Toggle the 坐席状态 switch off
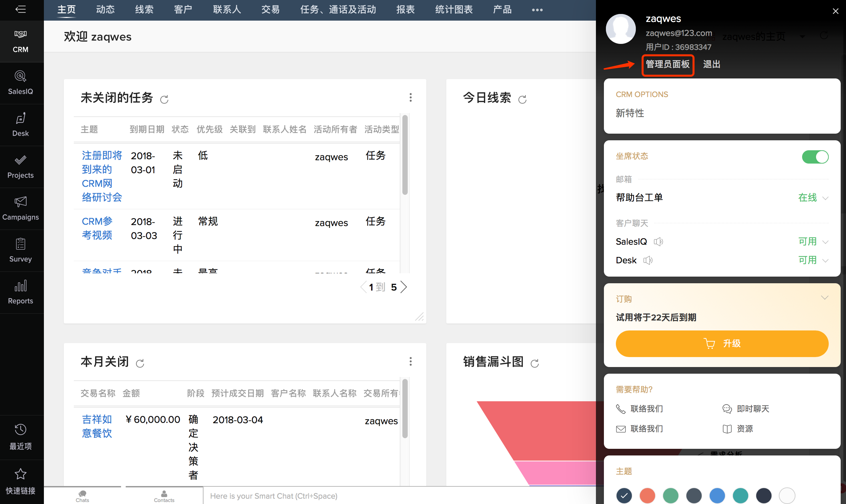Screen dimensions: 846x504 pos(815,157)
